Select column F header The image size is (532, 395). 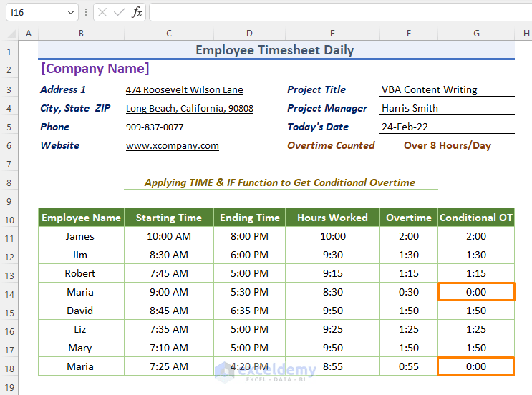(x=409, y=34)
